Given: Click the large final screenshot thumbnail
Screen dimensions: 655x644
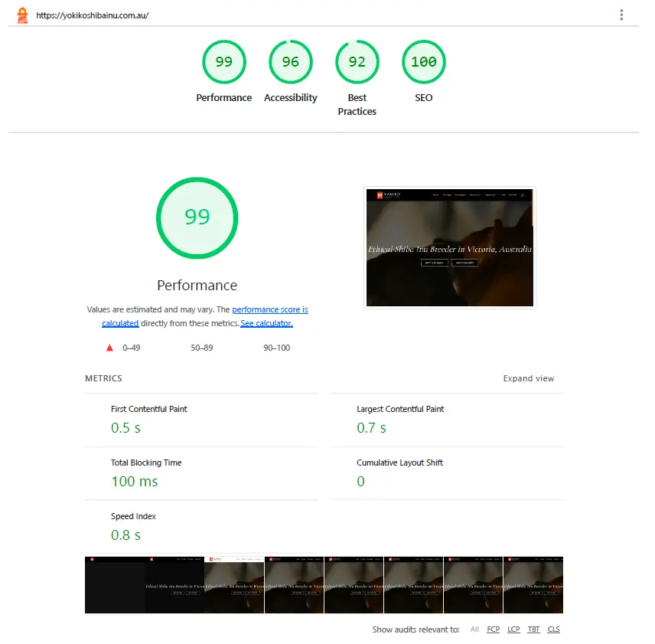Looking at the screenshot, I should click(x=449, y=247).
